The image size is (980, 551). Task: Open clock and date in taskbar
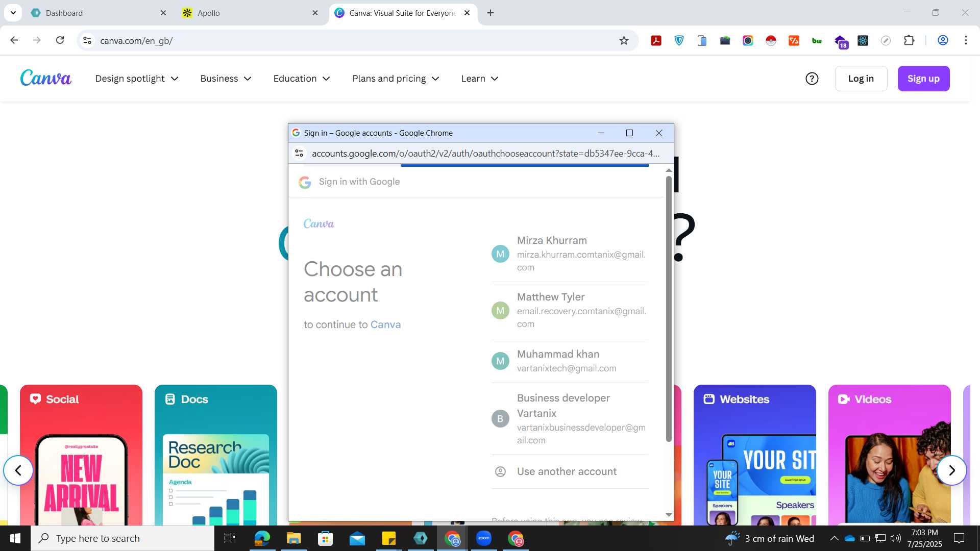(x=924, y=538)
